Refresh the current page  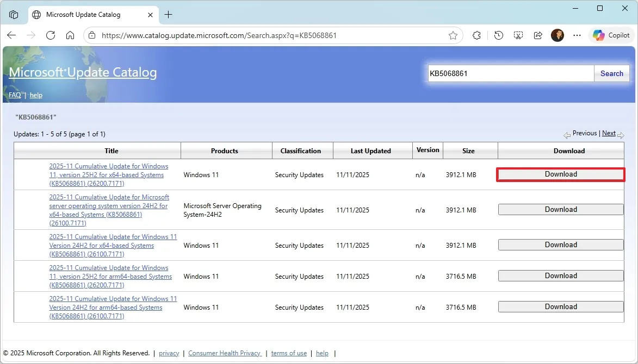coord(51,35)
